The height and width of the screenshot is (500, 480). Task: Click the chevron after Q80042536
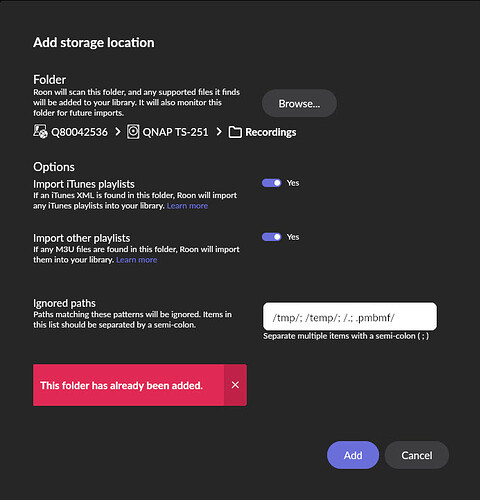click(x=117, y=132)
